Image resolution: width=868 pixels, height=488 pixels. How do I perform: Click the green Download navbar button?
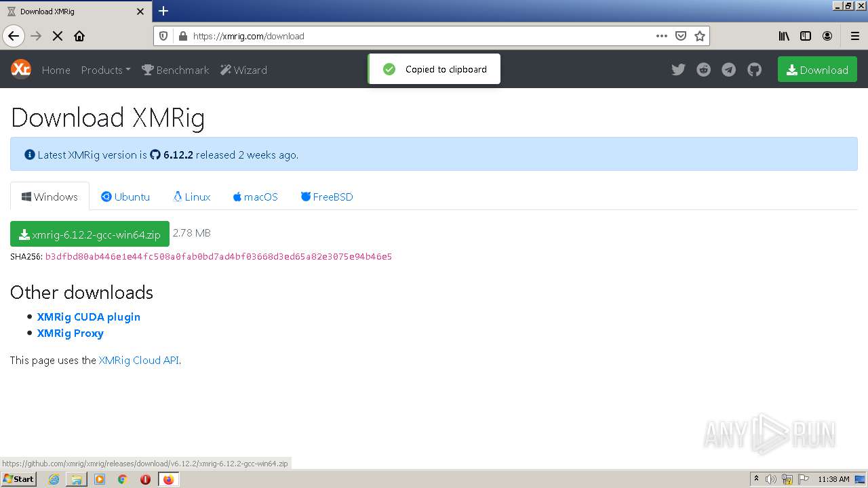pyautogui.click(x=817, y=70)
